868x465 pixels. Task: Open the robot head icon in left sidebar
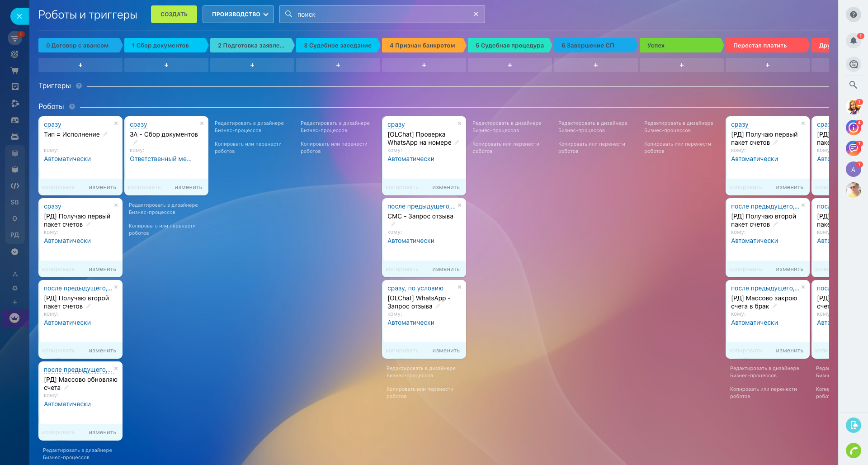click(15, 136)
